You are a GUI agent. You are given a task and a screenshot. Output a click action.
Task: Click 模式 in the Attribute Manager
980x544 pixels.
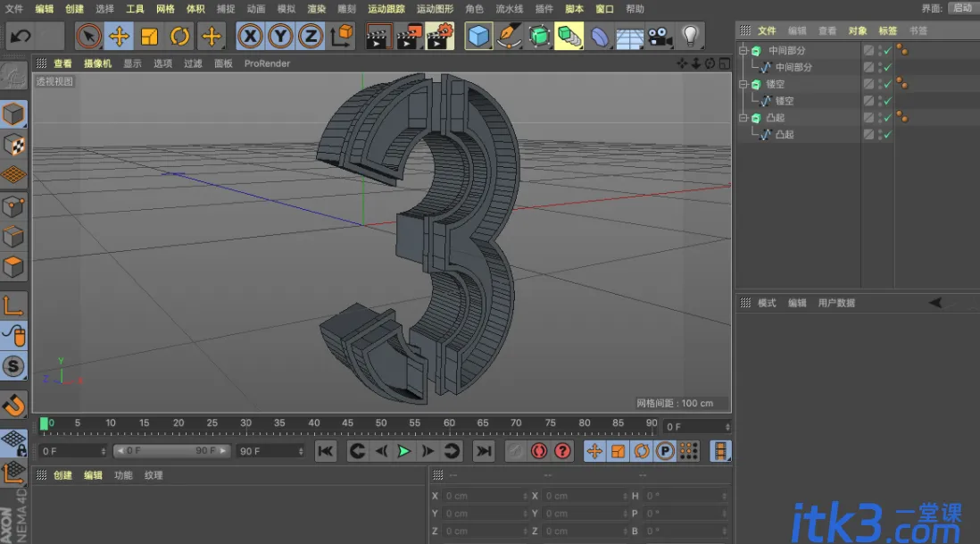767,304
